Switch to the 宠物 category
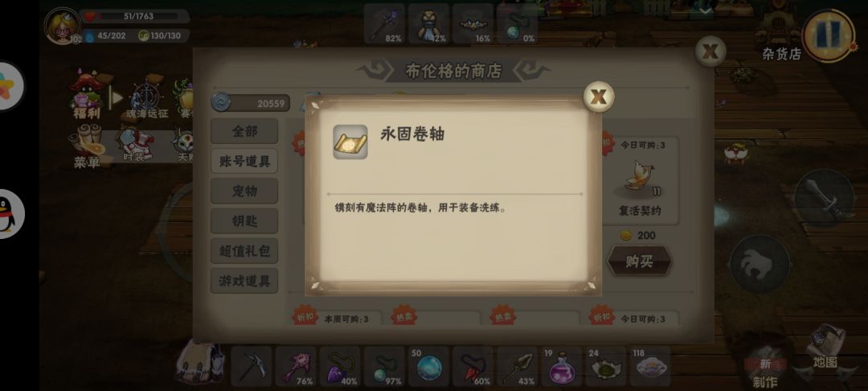868x391 pixels. [x=244, y=191]
